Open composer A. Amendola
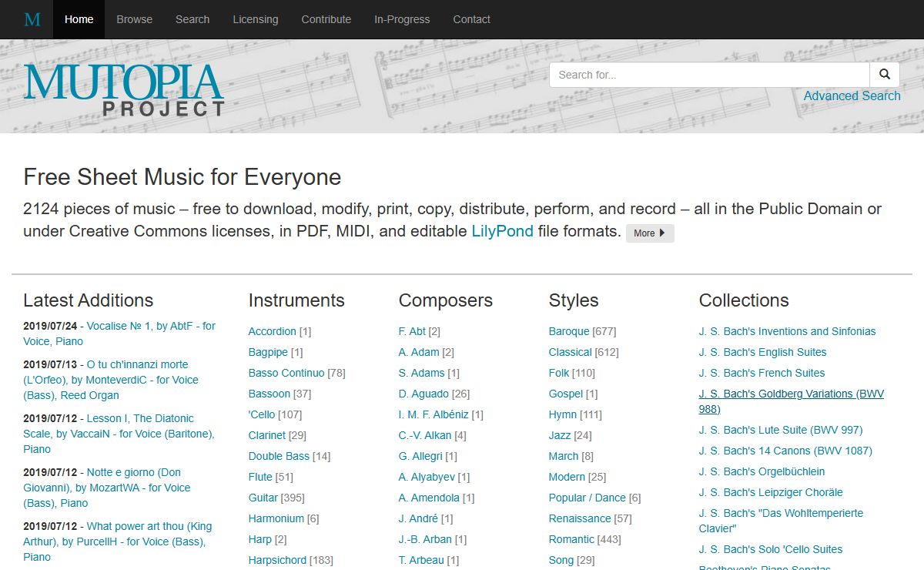The height and width of the screenshot is (570, 924). pos(429,498)
